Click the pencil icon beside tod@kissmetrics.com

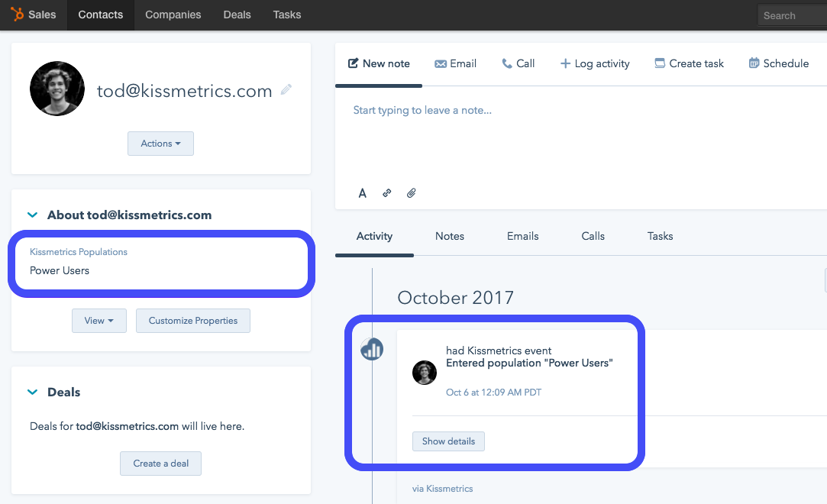click(x=286, y=89)
